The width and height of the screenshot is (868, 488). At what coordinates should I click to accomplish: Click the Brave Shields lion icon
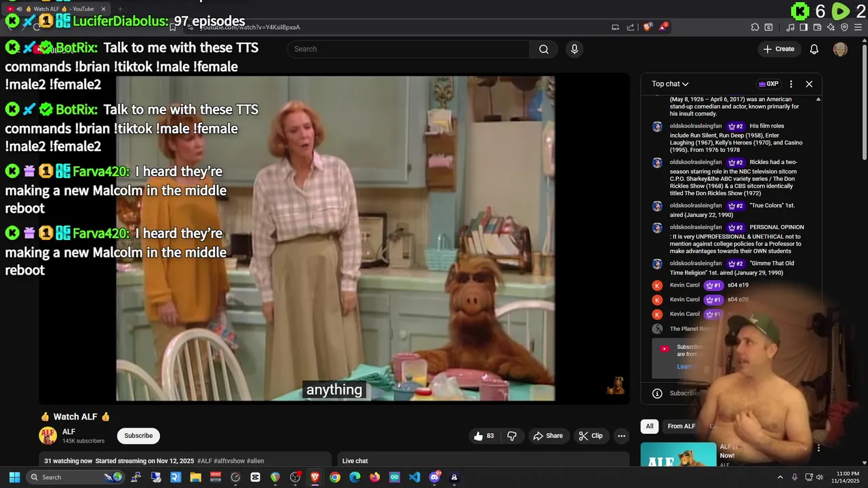[647, 27]
